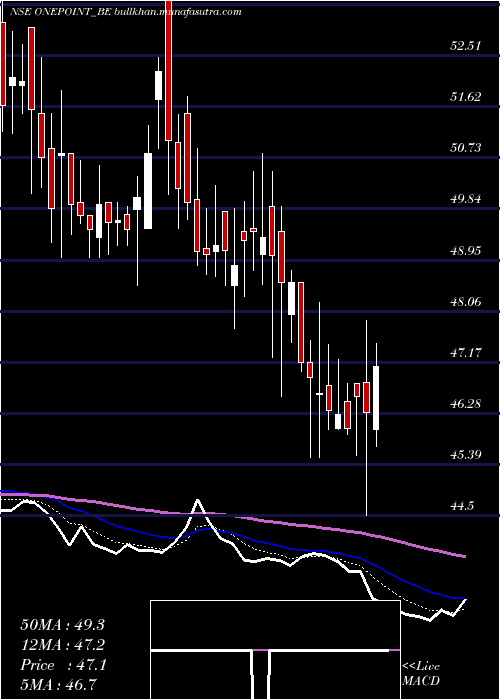Image resolution: width=500 pixels, height=700 pixels.
Task: Click the 45.39 price axis label
Action: coord(466,455)
